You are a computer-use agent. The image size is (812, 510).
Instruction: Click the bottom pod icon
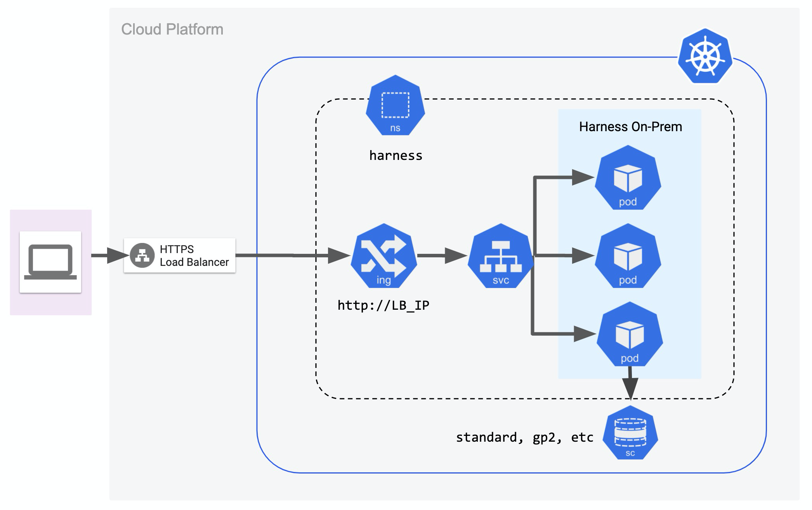click(630, 334)
